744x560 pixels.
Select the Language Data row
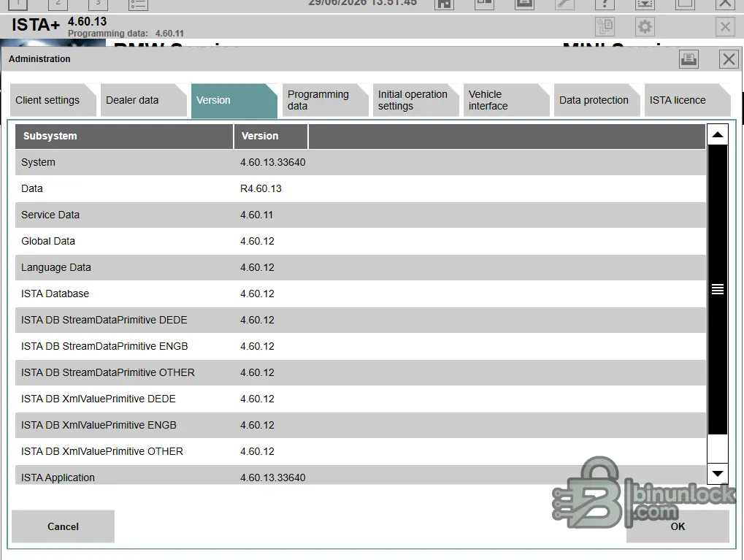click(361, 268)
